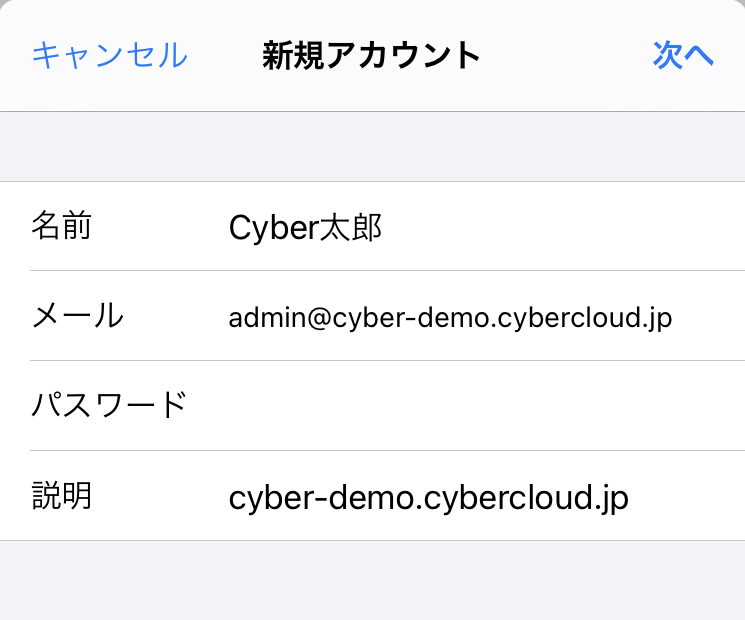Tap the キャンセル button

pos(110,55)
